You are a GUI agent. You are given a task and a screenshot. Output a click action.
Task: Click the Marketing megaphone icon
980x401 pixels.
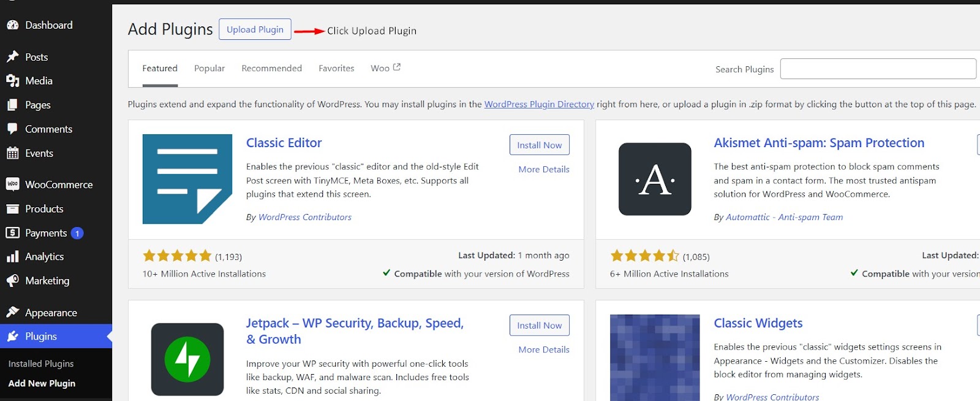[12, 281]
